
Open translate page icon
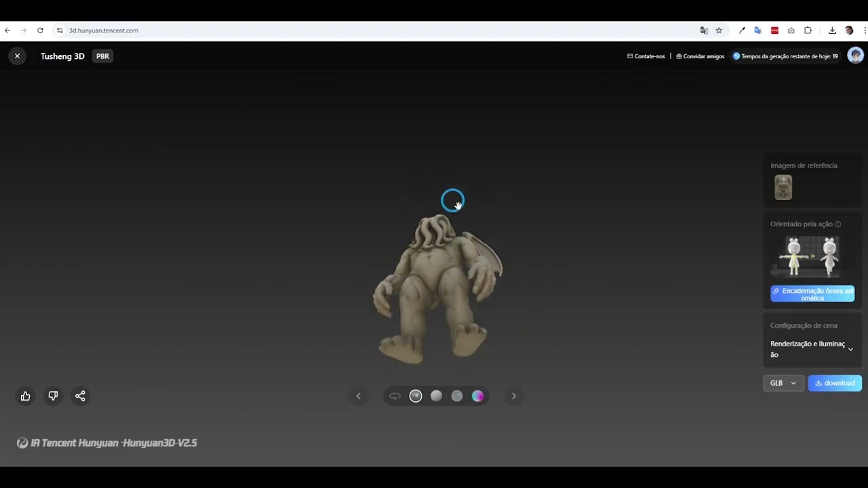pos(704,30)
